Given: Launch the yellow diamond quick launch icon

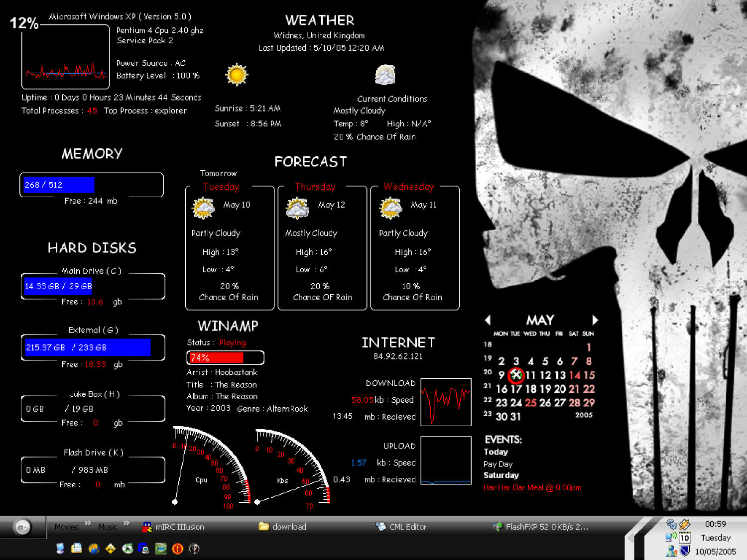Looking at the screenshot, I should 111,549.
